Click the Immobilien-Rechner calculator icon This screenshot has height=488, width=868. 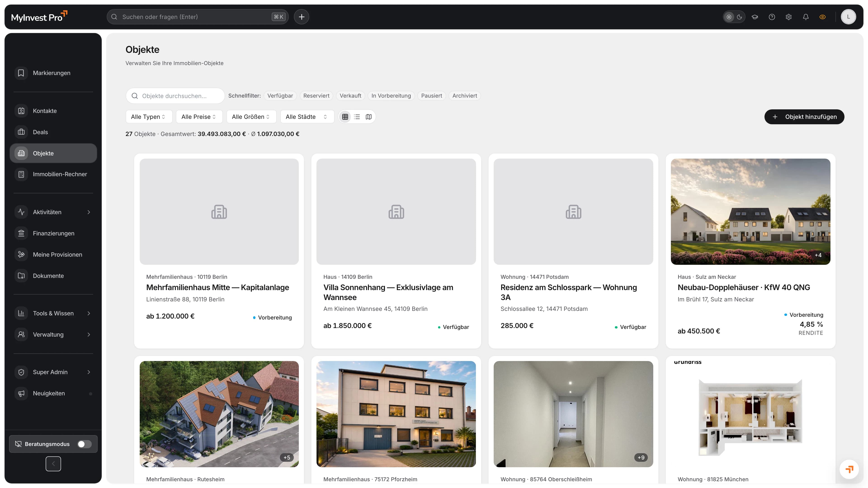click(x=21, y=174)
